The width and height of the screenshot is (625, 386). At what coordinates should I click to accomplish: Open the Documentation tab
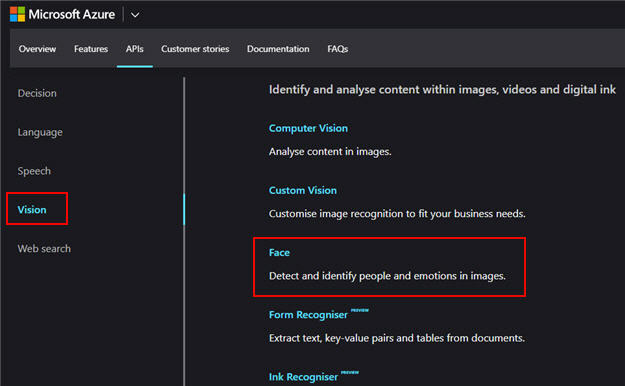click(278, 49)
